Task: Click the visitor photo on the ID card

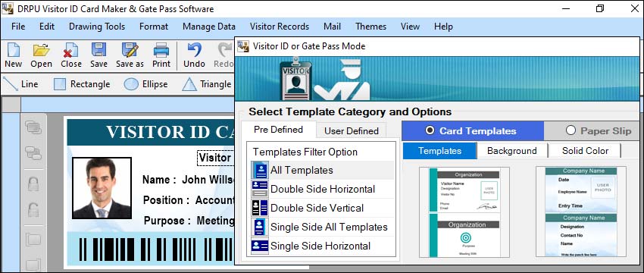Action: click(102, 188)
